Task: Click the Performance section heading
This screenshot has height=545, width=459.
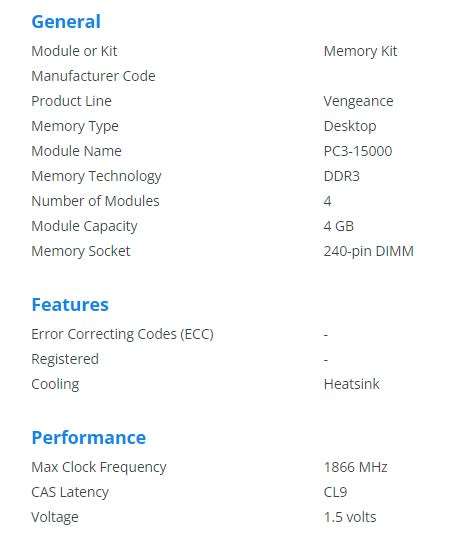Action: [89, 437]
